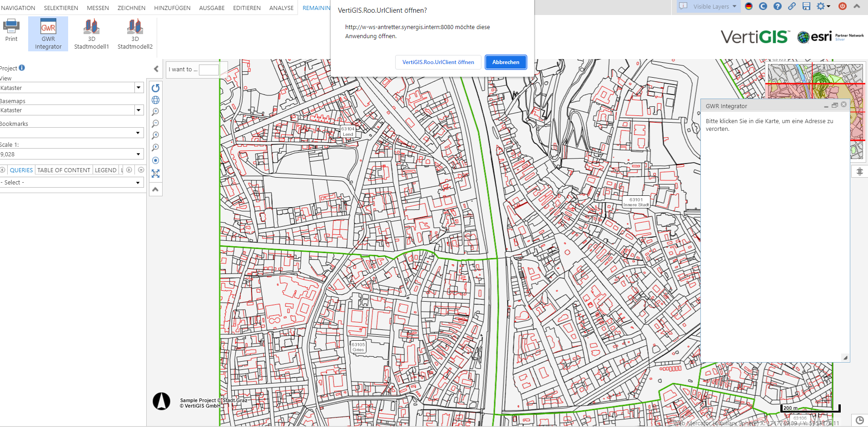868x438 pixels.
Task: Switch to TABLE OF CONTENT tab
Action: 64,170
